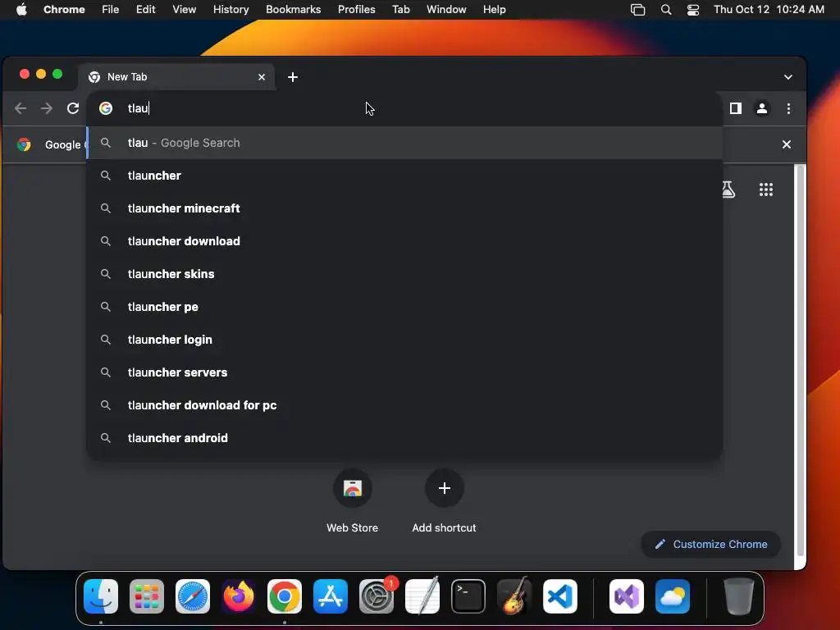Click the Chrome icon in the Dock
This screenshot has height=630, width=840.
[285, 596]
